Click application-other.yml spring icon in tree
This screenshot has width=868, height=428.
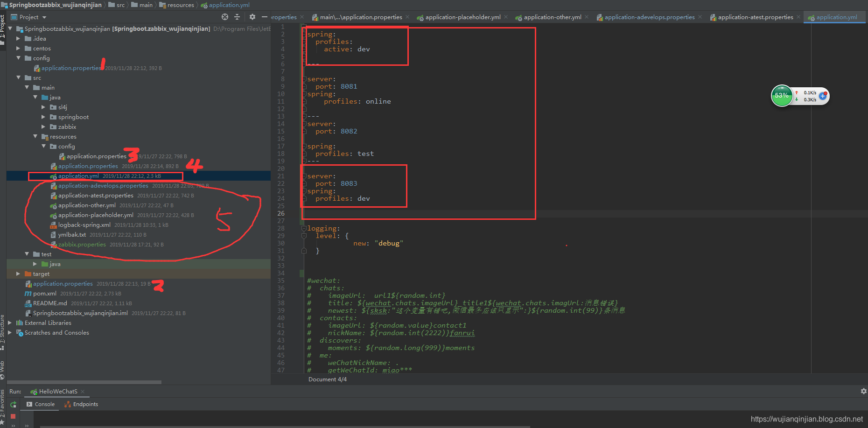[53, 205]
